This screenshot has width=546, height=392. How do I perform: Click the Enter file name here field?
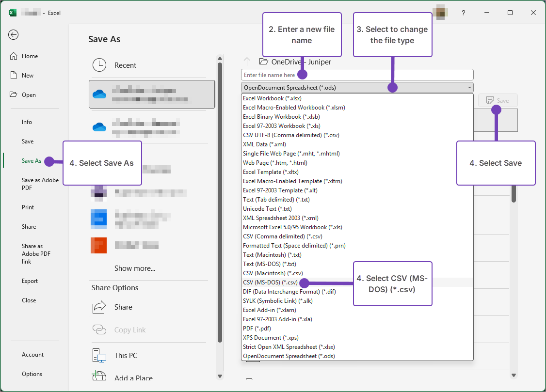pos(339,74)
